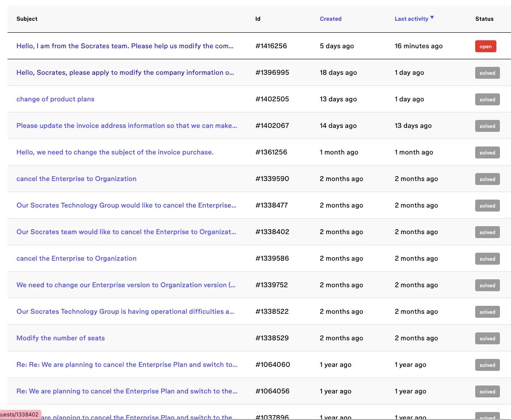Click solved badge for request #1402067
511x420 pixels.
(x=487, y=126)
